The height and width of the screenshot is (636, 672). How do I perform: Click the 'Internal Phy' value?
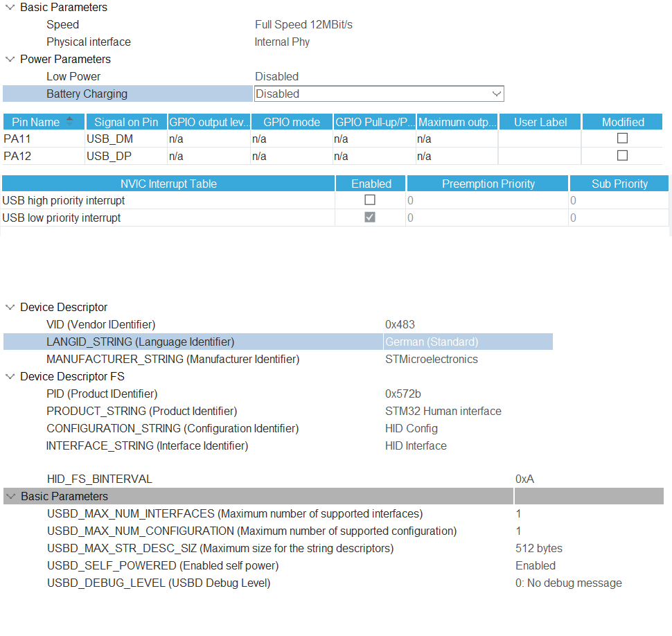[282, 42]
